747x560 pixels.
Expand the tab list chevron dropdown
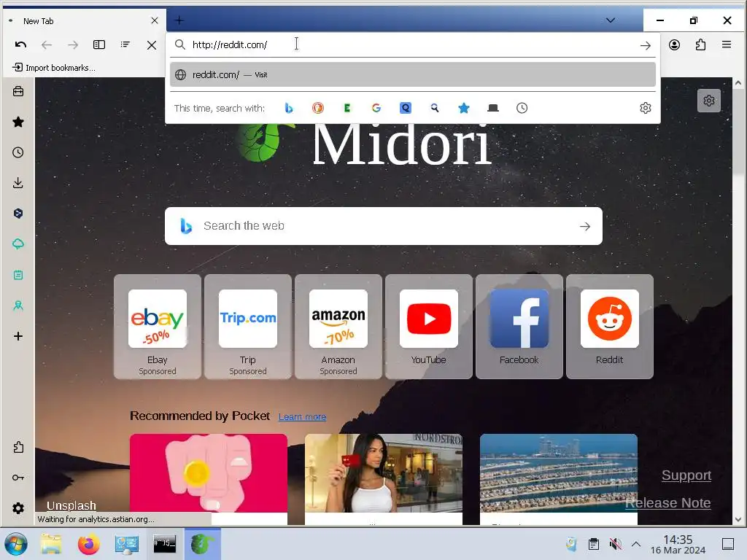point(611,20)
